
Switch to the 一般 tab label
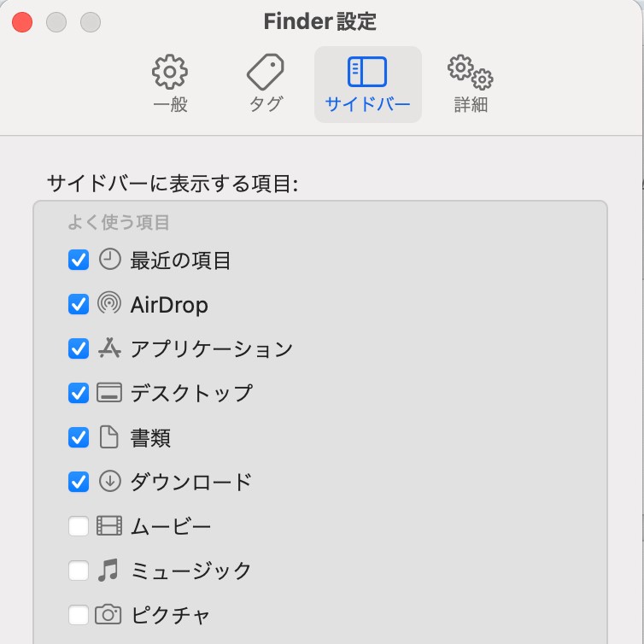coord(170,104)
